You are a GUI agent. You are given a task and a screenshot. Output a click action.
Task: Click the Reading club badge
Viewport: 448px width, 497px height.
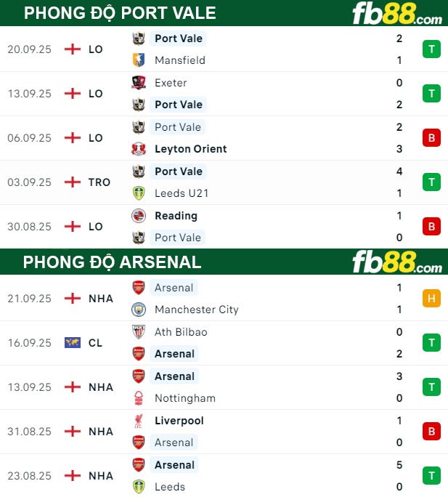(139, 216)
